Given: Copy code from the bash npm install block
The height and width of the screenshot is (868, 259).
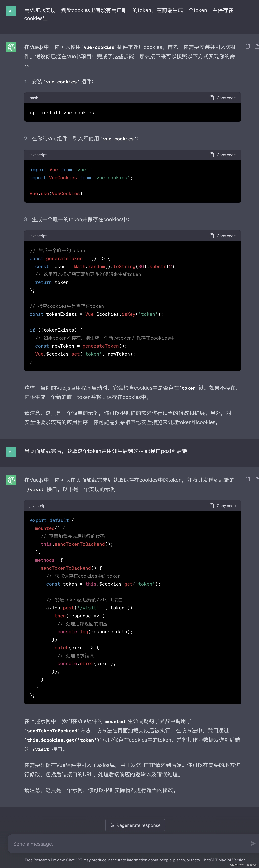Looking at the screenshot, I should (x=222, y=98).
